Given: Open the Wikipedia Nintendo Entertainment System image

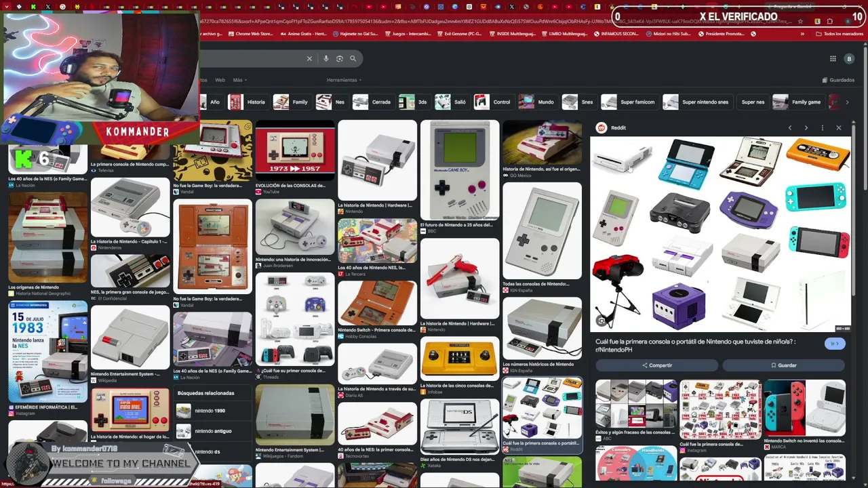Looking at the screenshot, I should point(130,337).
